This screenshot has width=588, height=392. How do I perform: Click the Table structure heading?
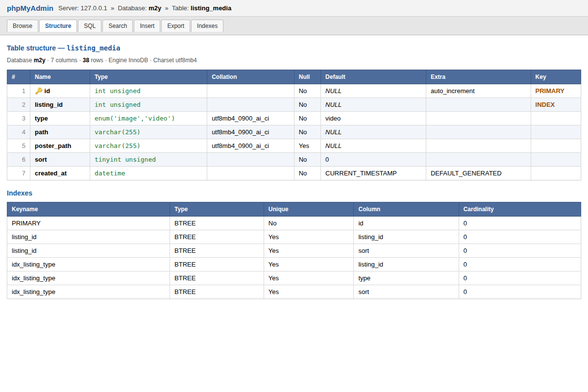[x=64, y=48]
